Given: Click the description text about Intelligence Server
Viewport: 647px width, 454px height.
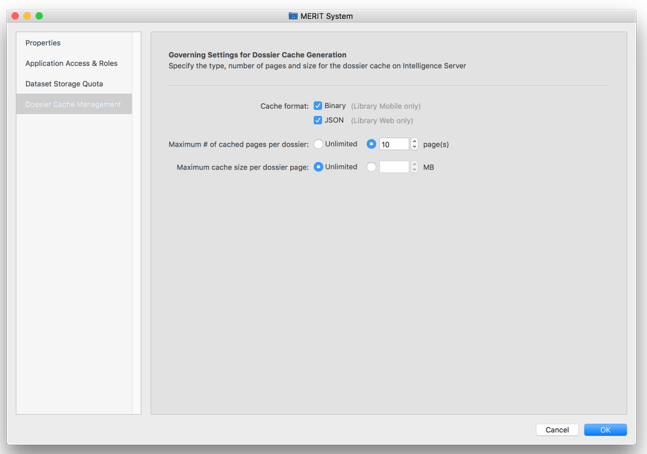Looking at the screenshot, I should [x=317, y=66].
